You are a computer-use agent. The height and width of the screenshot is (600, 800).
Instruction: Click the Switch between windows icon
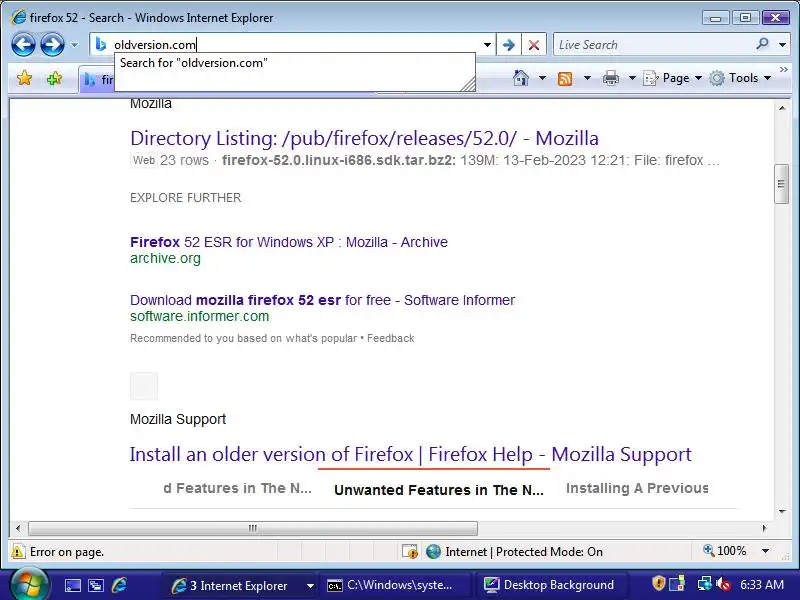[x=96, y=585]
